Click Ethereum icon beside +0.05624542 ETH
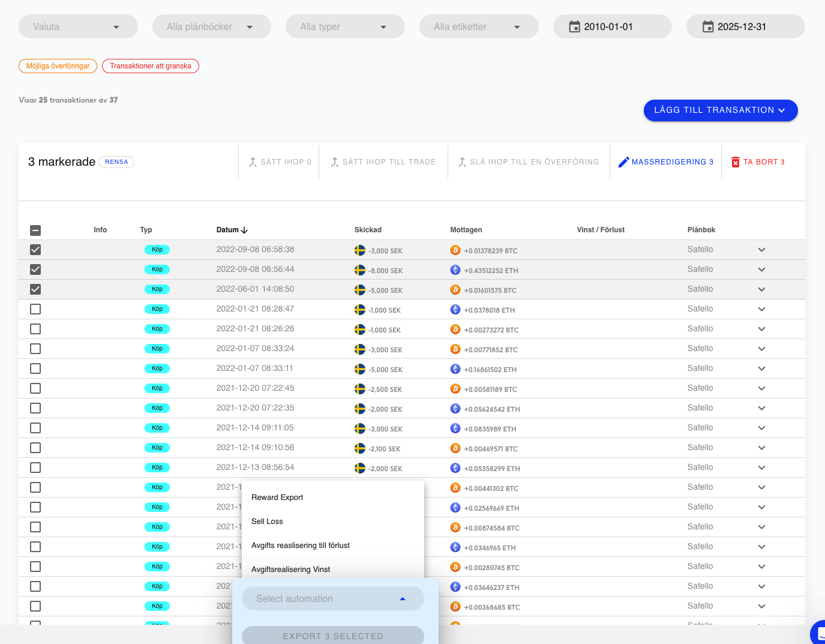Viewport: 825px width, 644px height. pos(455,409)
